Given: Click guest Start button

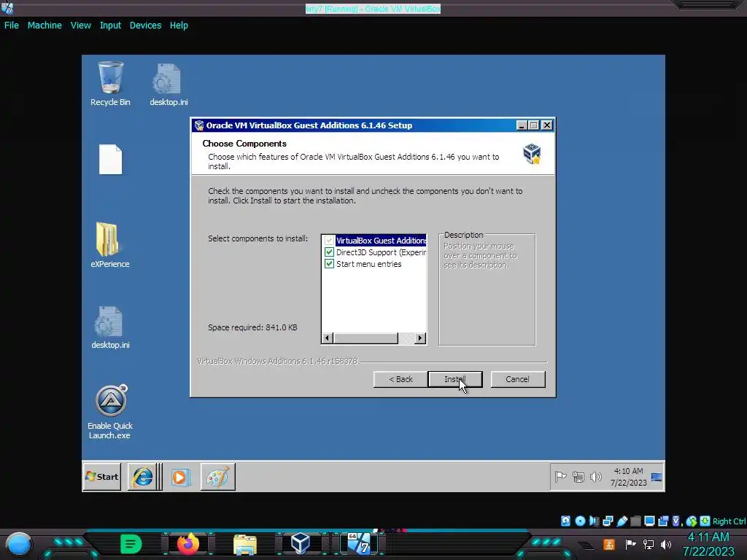Looking at the screenshot, I should [102, 477].
